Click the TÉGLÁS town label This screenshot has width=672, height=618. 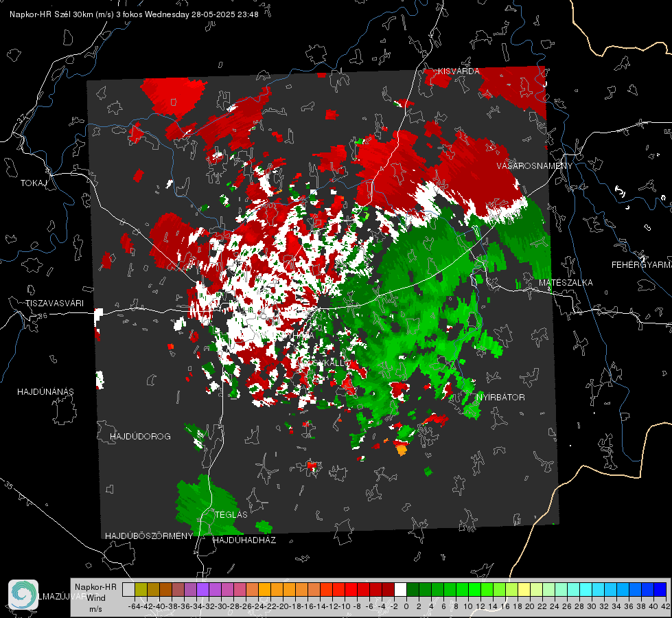pyautogui.click(x=231, y=514)
